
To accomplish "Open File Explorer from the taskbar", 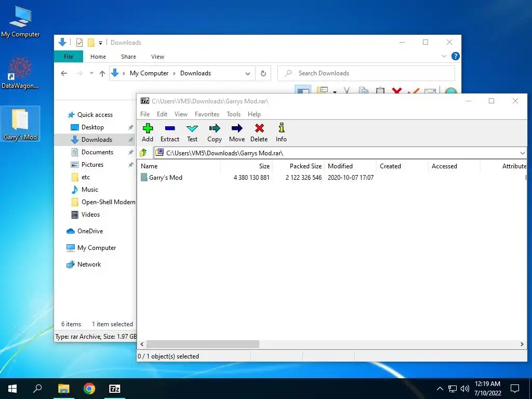I will 63,389.
